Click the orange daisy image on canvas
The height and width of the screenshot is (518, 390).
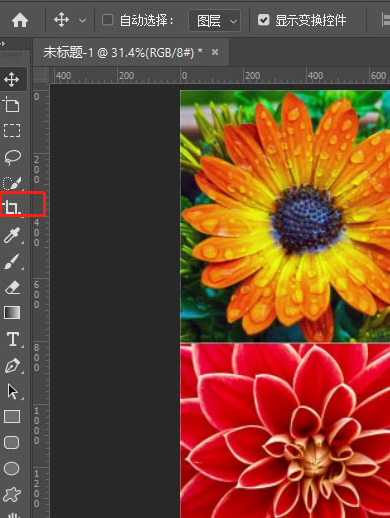click(x=285, y=216)
